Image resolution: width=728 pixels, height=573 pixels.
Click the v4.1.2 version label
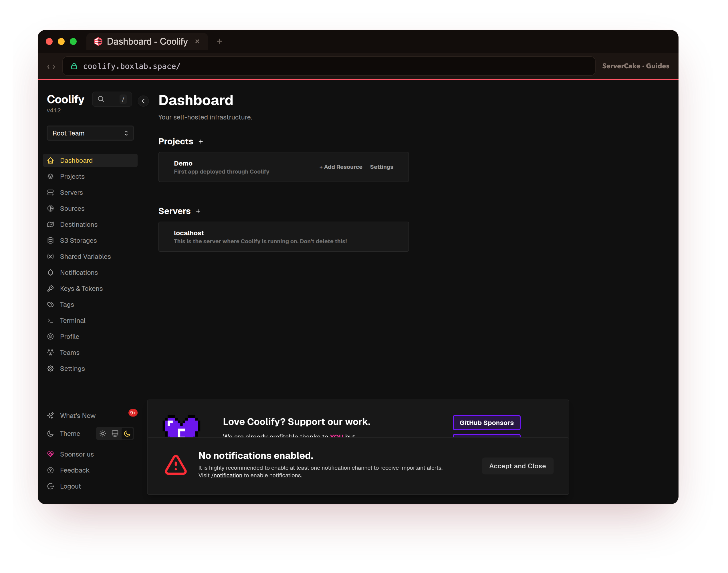pos(54,110)
